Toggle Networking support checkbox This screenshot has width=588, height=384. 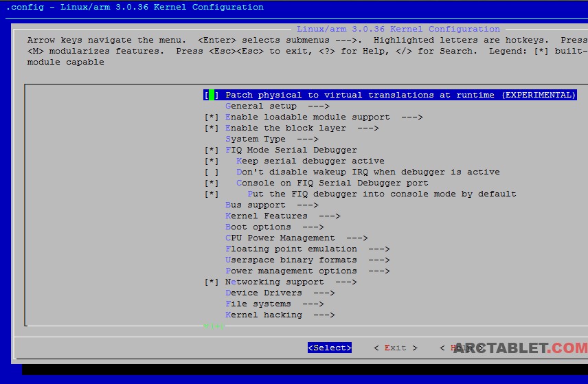[x=211, y=282]
